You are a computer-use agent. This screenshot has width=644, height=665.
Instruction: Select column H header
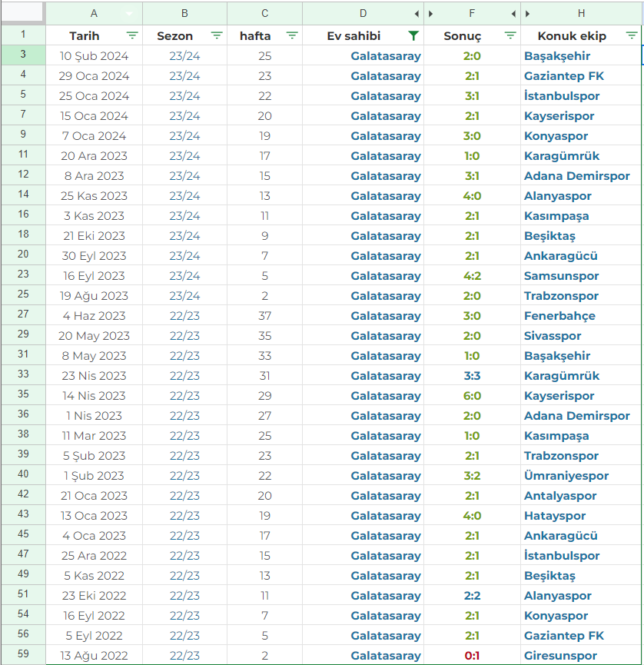[581, 14]
